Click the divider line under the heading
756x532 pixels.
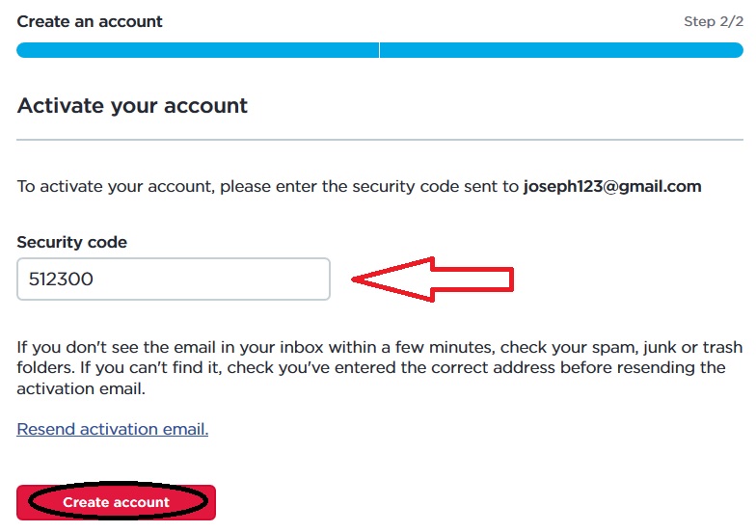[380, 141]
